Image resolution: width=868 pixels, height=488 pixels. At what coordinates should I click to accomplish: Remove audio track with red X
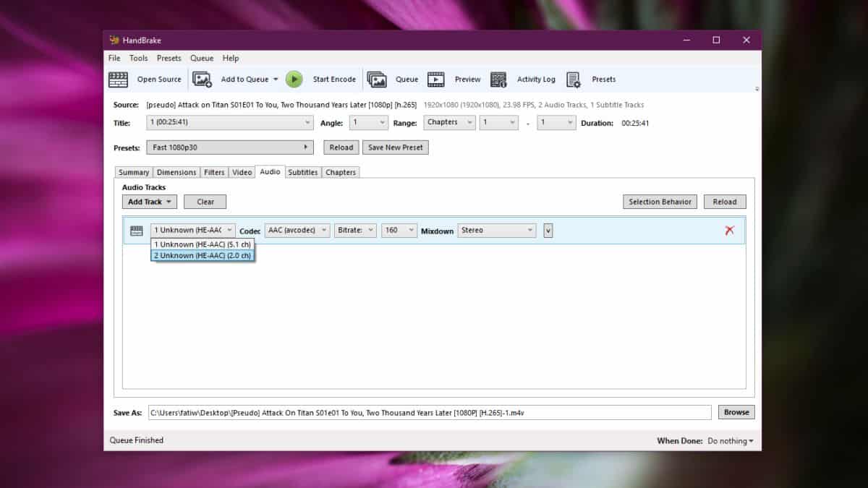tap(729, 230)
